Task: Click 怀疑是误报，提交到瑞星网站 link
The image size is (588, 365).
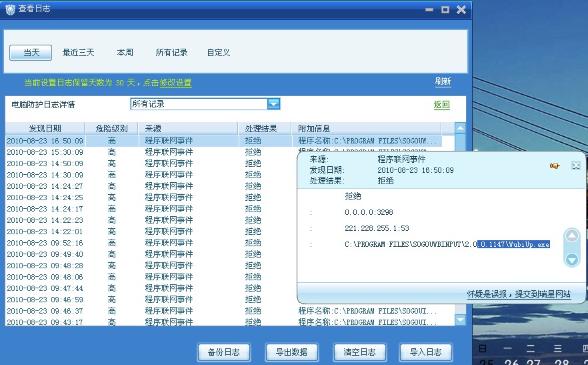Action: 519,294
